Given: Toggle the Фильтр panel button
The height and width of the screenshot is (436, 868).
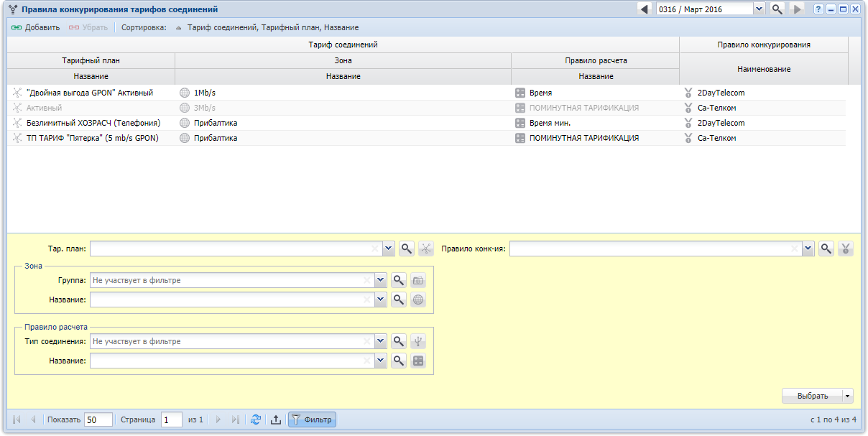Looking at the screenshot, I should click(x=312, y=420).
